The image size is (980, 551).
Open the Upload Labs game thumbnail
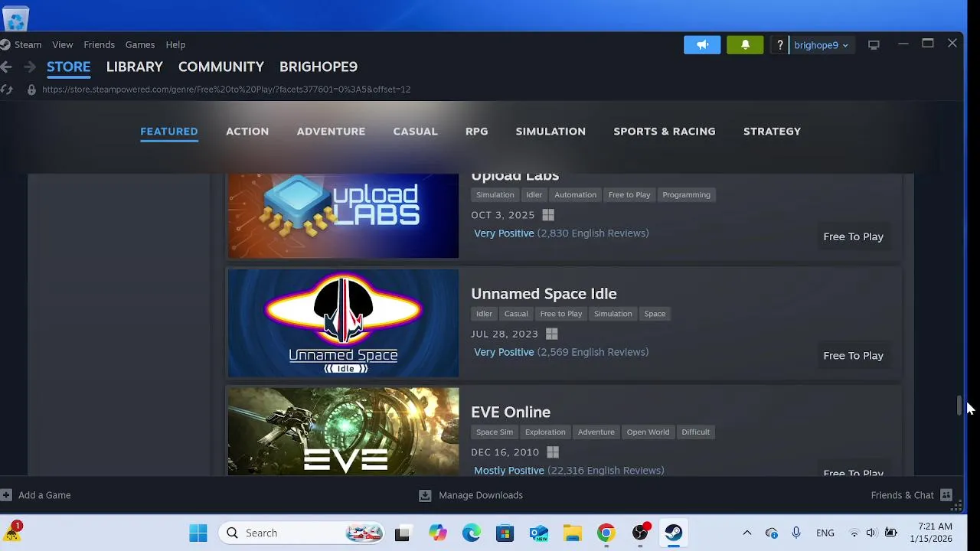pyautogui.click(x=343, y=216)
